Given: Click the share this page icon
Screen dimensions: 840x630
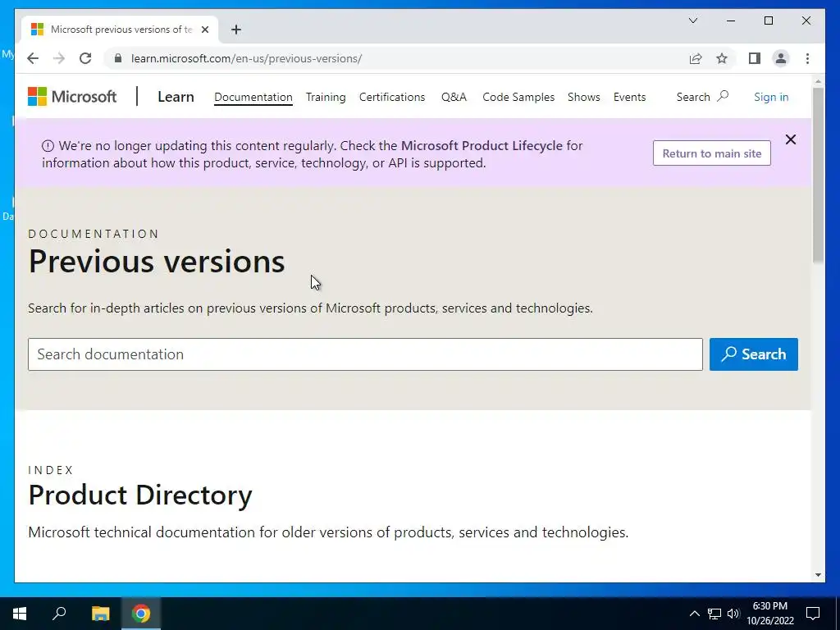Looking at the screenshot, I should coord(696,58).
